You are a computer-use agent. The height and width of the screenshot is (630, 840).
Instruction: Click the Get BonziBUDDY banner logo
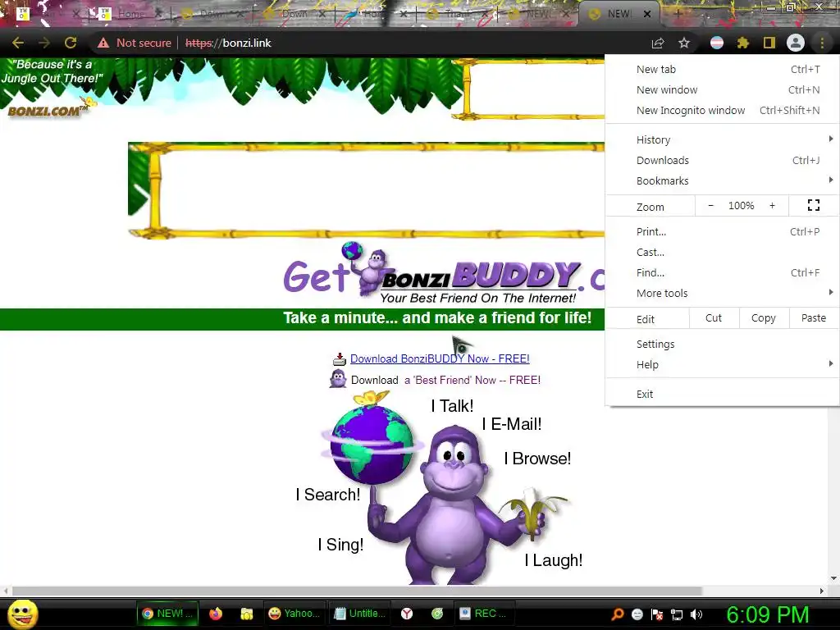pyautogui.click(x=444, y=272)
